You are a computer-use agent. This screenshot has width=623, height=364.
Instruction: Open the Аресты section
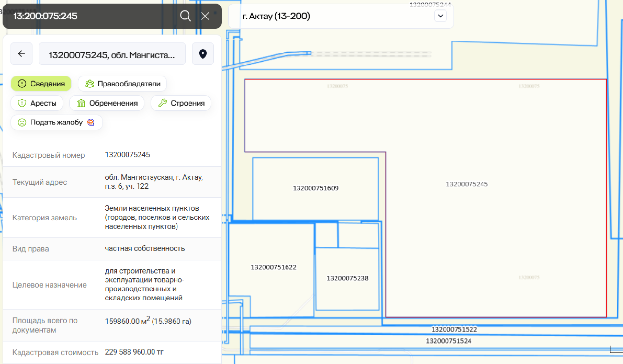coord(37,103)
